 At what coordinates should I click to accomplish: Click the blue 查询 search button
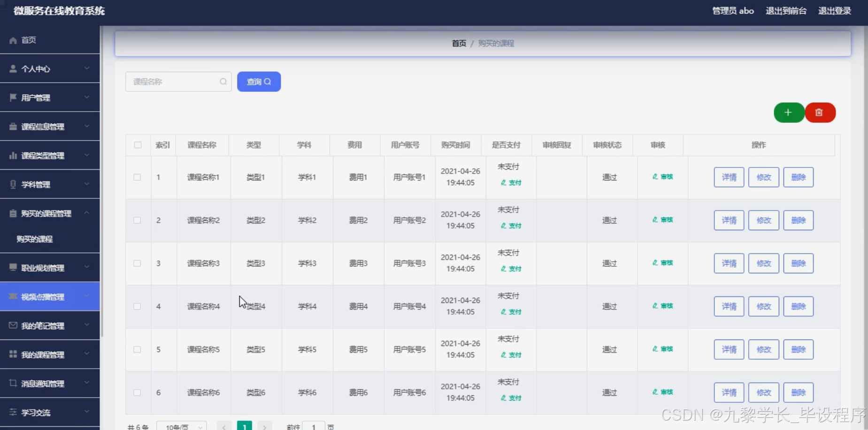tap(259, 82)
